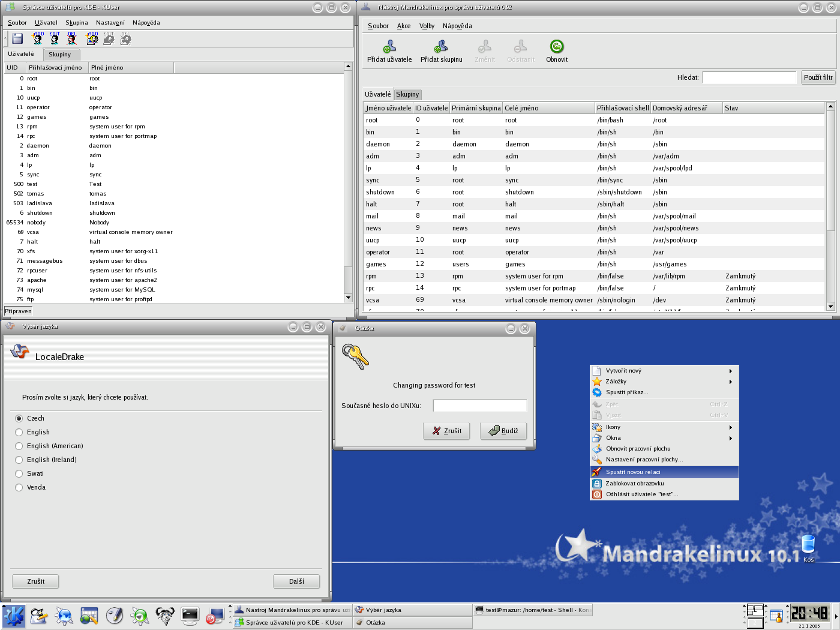Image resolution: width=840 pixels, height=630 pixels.
Task: Click KUser list scrollbar down arrow
Action: (x=348, y=298)
